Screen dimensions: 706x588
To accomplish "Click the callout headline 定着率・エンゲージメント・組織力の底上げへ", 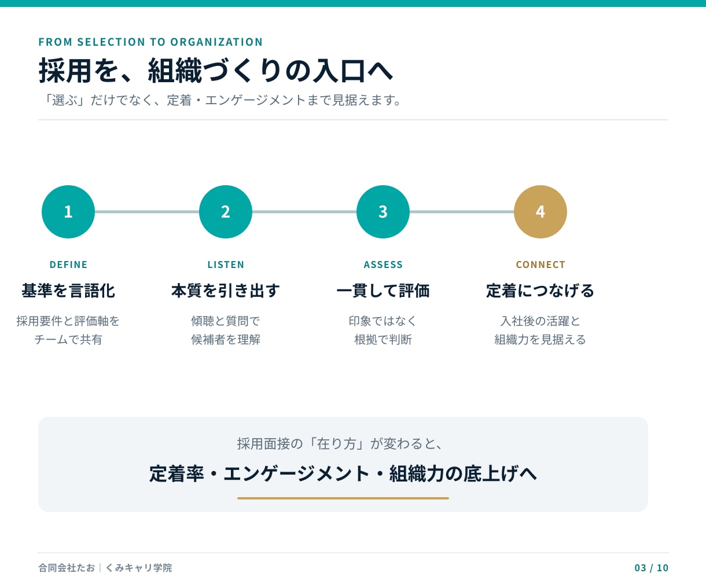I will pos(343,473).
